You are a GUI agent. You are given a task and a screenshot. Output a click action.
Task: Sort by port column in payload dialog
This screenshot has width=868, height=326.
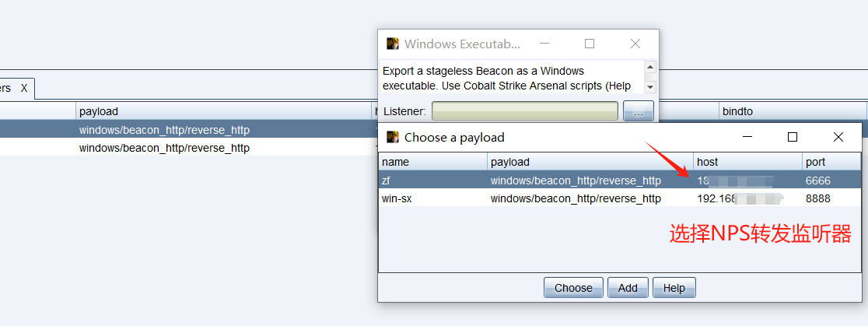pyautogui.click(x=831, y=162)
